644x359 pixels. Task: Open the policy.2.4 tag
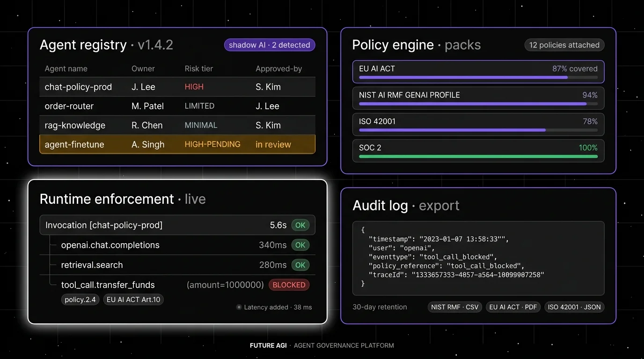pos(80,300)
